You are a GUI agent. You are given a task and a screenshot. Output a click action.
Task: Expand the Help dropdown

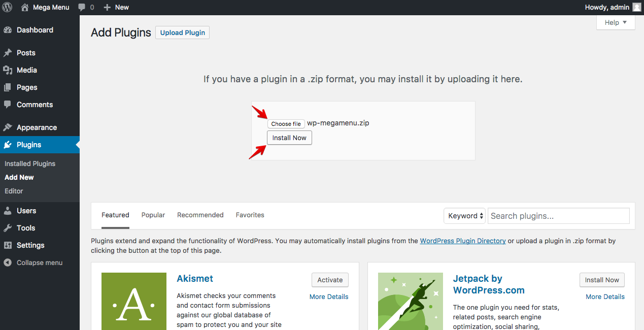click(615, 22)
